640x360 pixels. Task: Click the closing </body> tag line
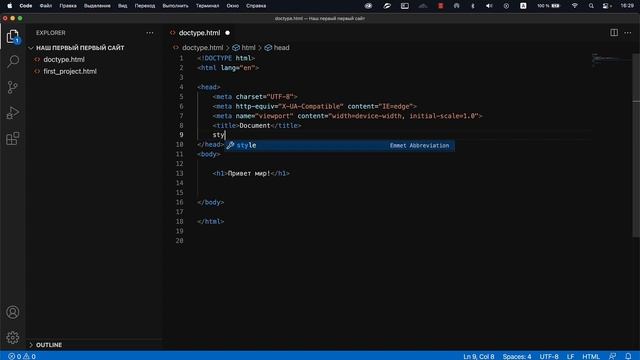click(210, 202)
